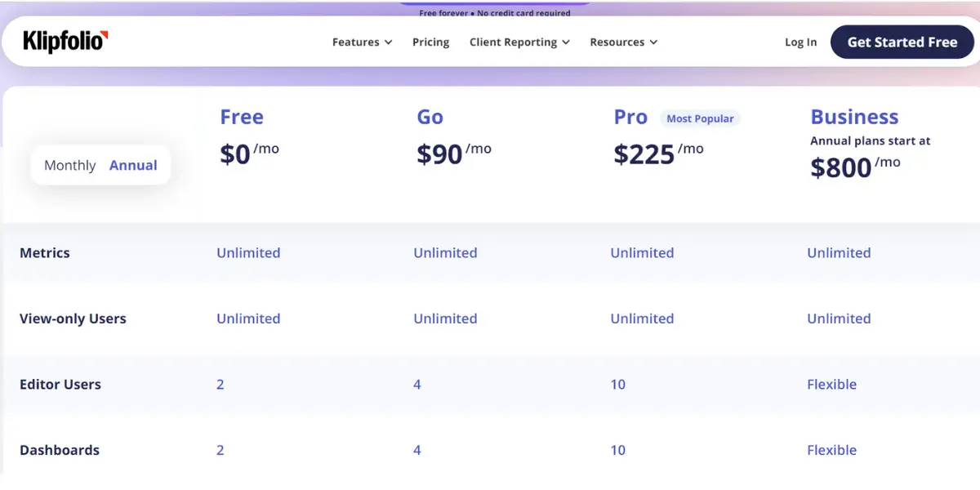The height and width of the screenshot is (490, 980).
Task: Click the Editor Users row label
Action: [x=60, y=385]
